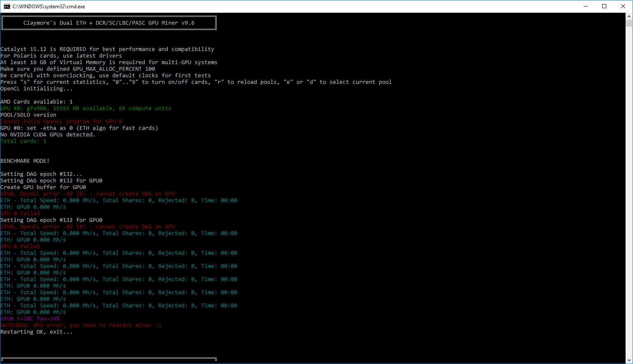Click the green 'GPU #0: gfx900, 16192 MB available' line
Image resolution: width=633 pixels, height=364 pixels.
tap(86, 108)
